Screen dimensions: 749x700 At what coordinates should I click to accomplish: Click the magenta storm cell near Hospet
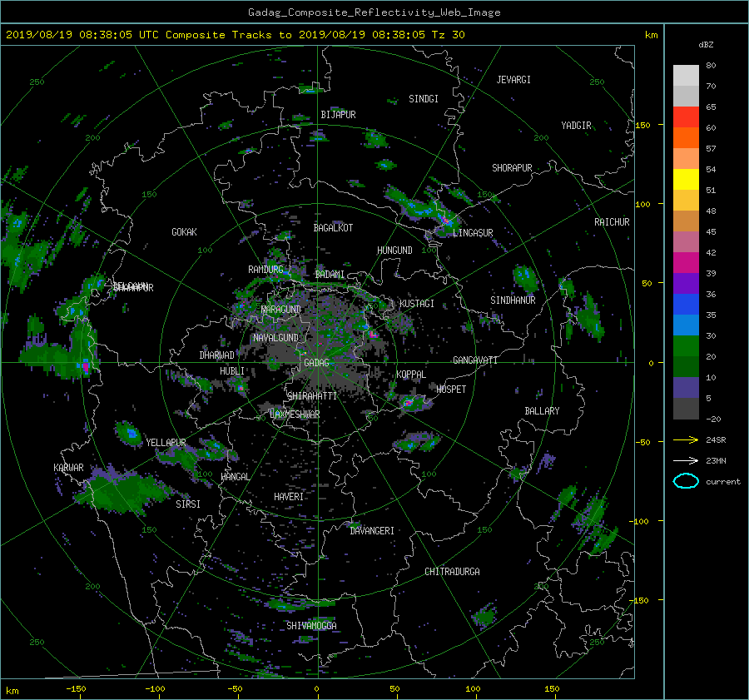point(409,404)
